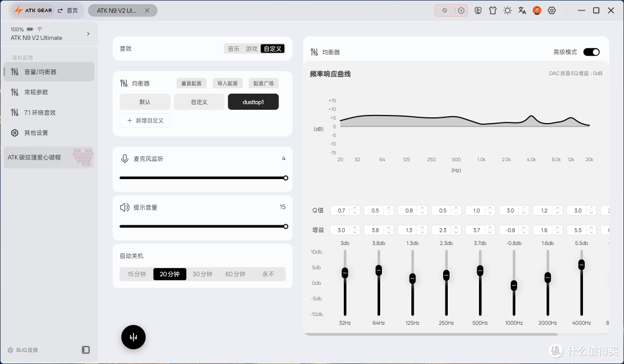Open the skin (shirt) icon

pos(493,11)
